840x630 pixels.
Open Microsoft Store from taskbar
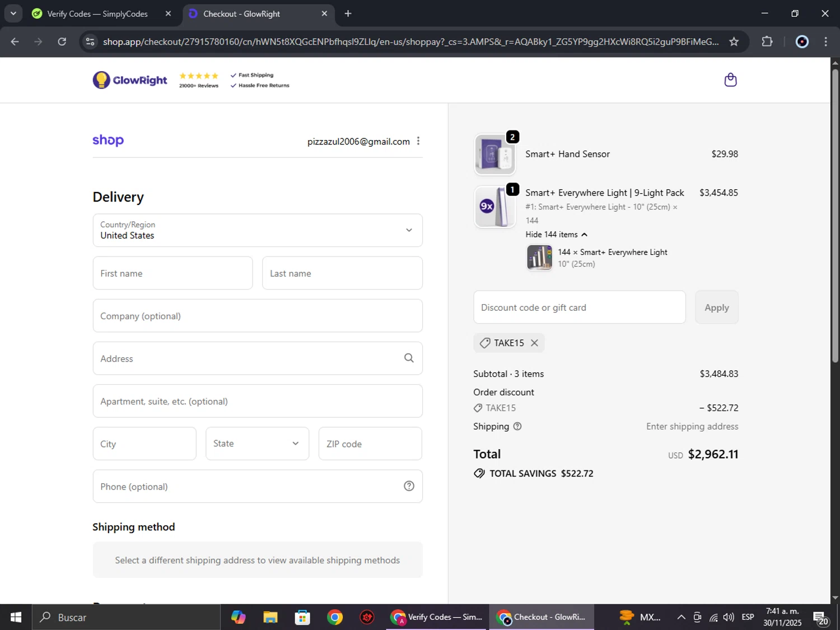(302, 617)
